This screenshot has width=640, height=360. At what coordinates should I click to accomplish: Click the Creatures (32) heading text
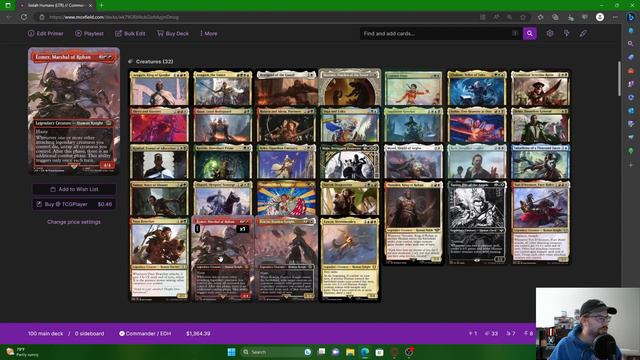click(154, 62)
